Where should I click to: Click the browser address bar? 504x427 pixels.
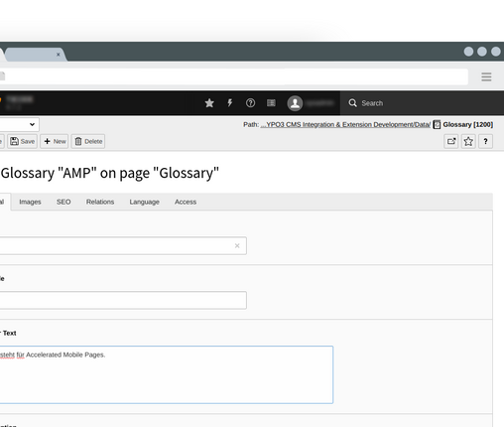click(233, 76)
